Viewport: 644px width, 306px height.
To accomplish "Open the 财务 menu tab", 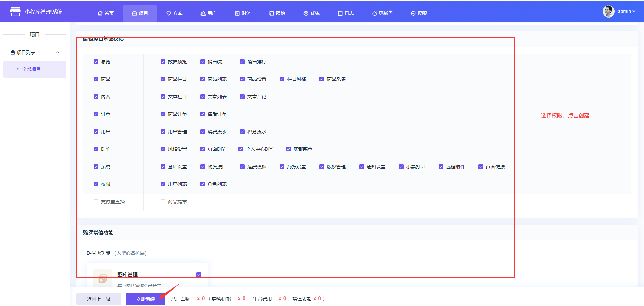I will click(x=243, y=13).
